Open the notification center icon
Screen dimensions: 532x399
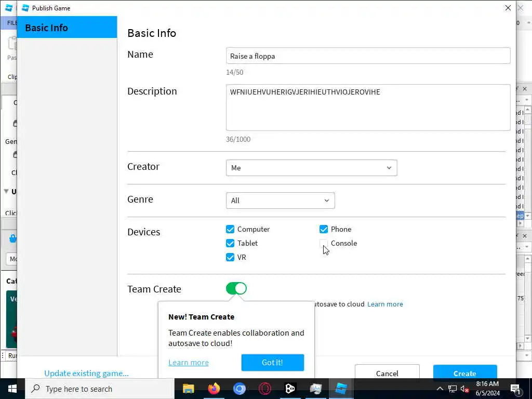pos(515,389)
